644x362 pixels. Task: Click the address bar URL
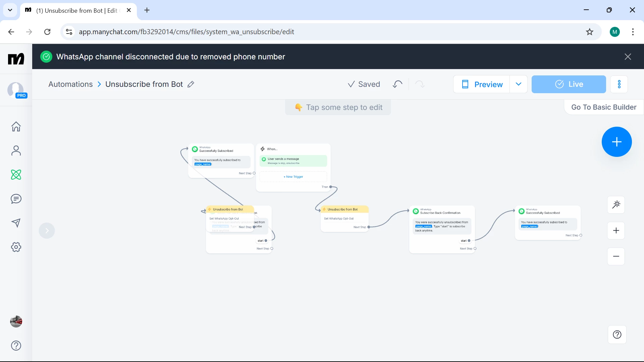[186, 32]
